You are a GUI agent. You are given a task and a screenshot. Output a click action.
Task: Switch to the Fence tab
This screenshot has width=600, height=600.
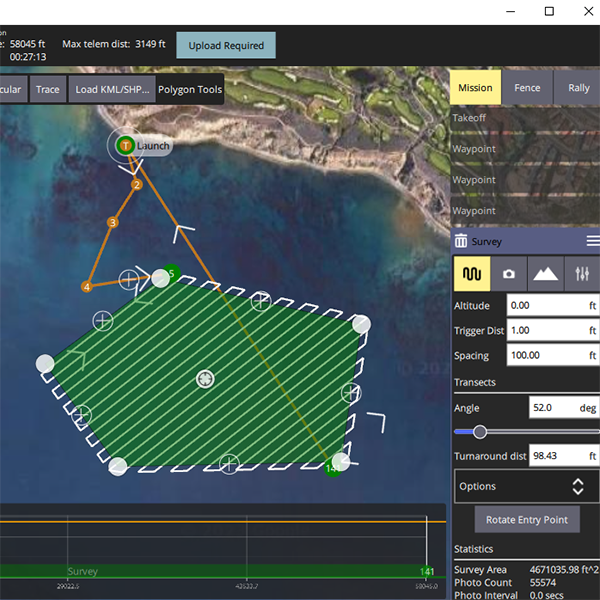[527, 88]
